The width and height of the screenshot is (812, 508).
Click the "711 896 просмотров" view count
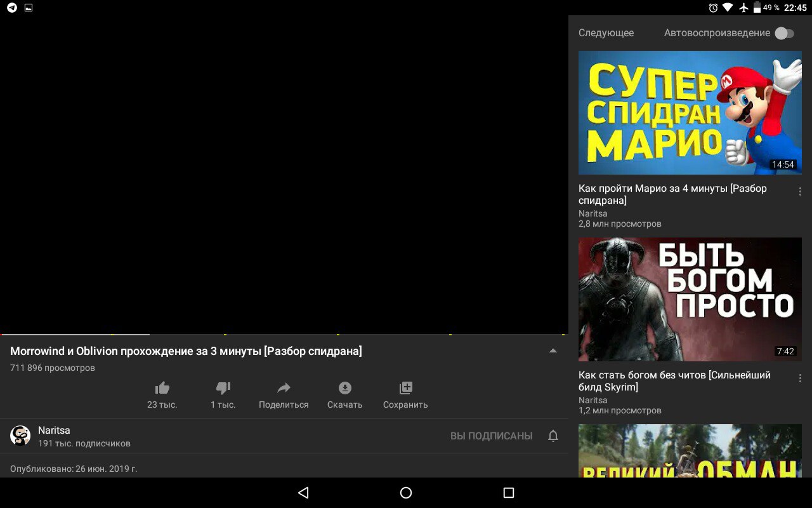[53, 368]
